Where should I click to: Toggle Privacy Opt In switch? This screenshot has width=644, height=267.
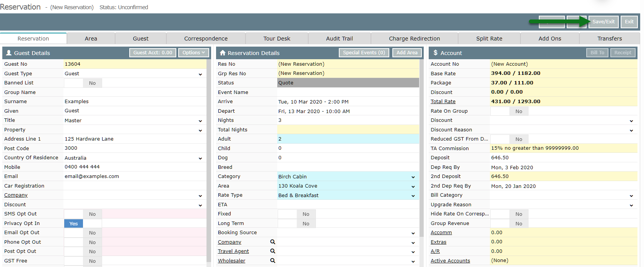point(83,223)
